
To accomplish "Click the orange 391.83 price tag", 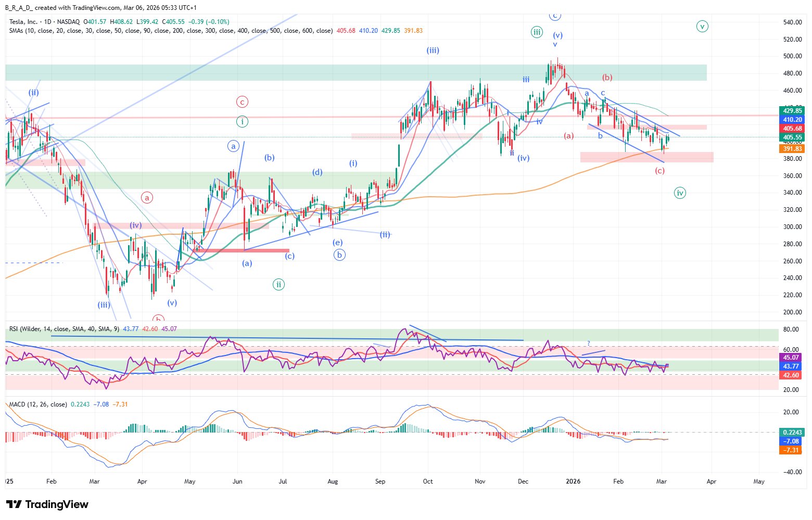I will [x=791, y=149].
